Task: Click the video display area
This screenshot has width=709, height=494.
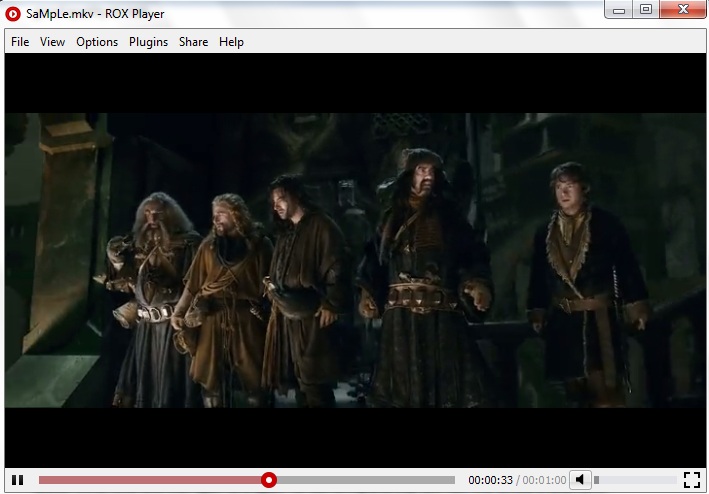Action: [355, 260]
